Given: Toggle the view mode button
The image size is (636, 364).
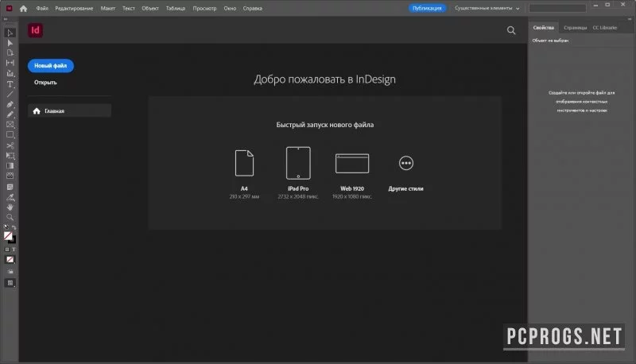Looking at the screenshot, I should pos(10,271).
